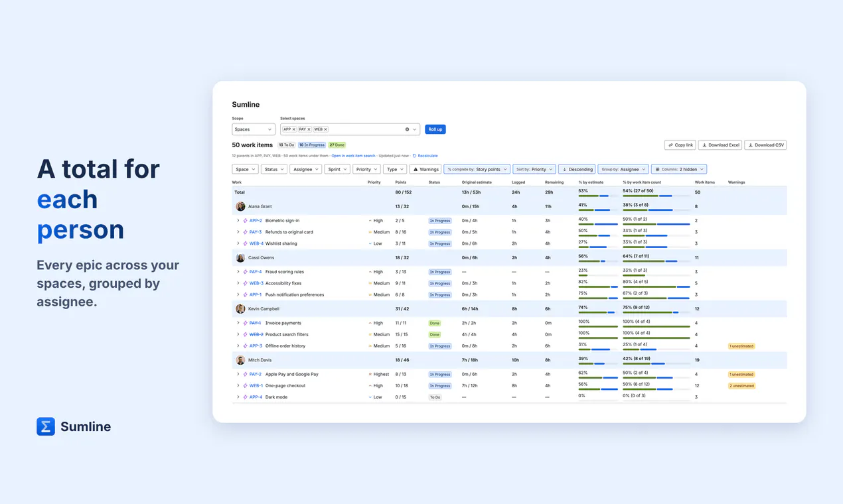Open in work item search link
The image size is (843, 504).
click(353, 156)
